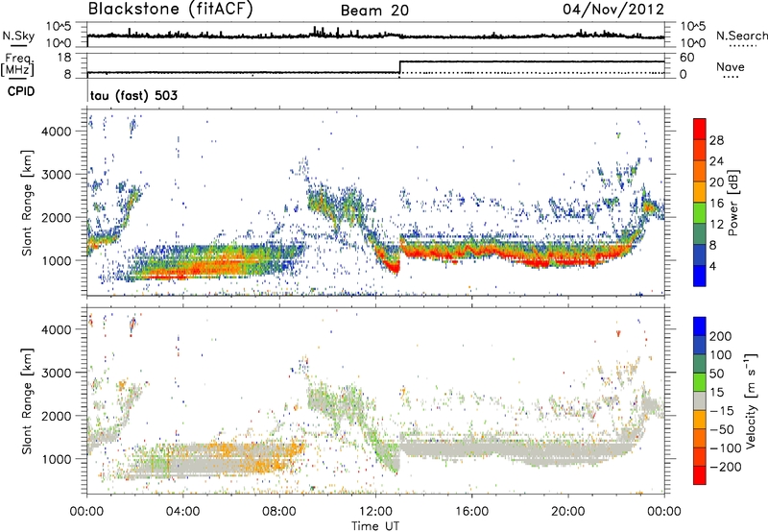Viewport: 768px width, 532px height.
Task: Click the 'Velocity [m s-1]' colorbar label
Action: (x=751, y=400)
